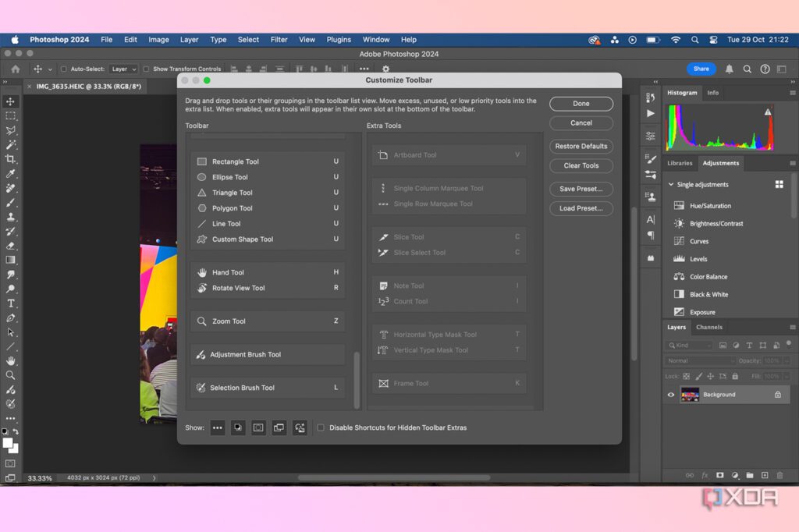The image size is (799, 532).
Task: Pick the Horizontal Type tool in left toolbar
Action: 10,303
